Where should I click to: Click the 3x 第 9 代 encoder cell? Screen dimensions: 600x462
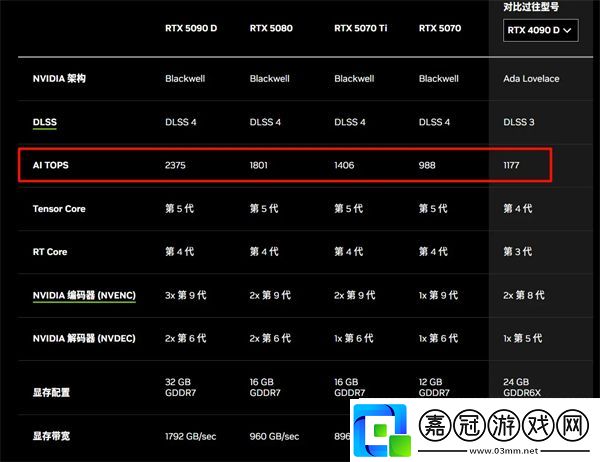coord(186,295)
